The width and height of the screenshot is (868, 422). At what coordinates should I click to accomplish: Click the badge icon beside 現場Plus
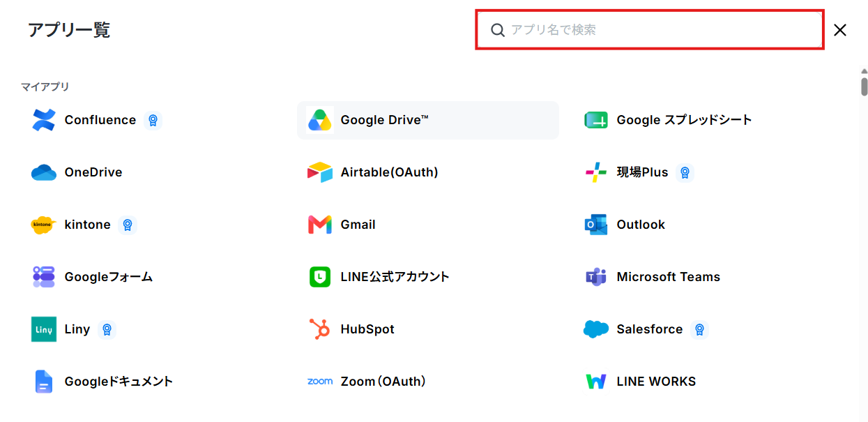685,172
